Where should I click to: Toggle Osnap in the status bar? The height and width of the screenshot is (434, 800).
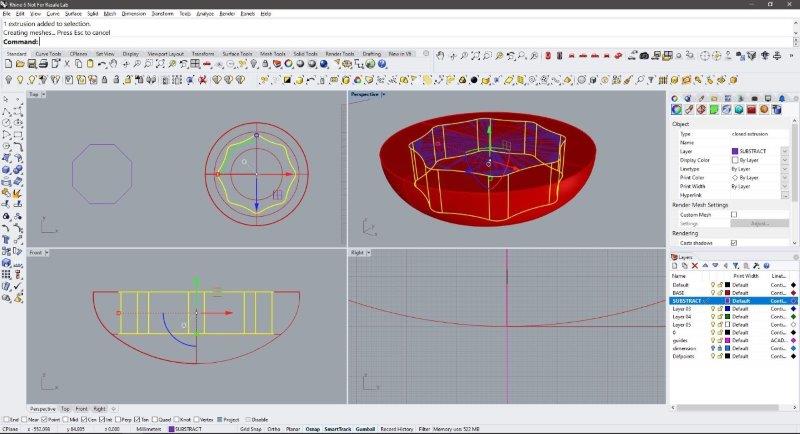[312, 429]
